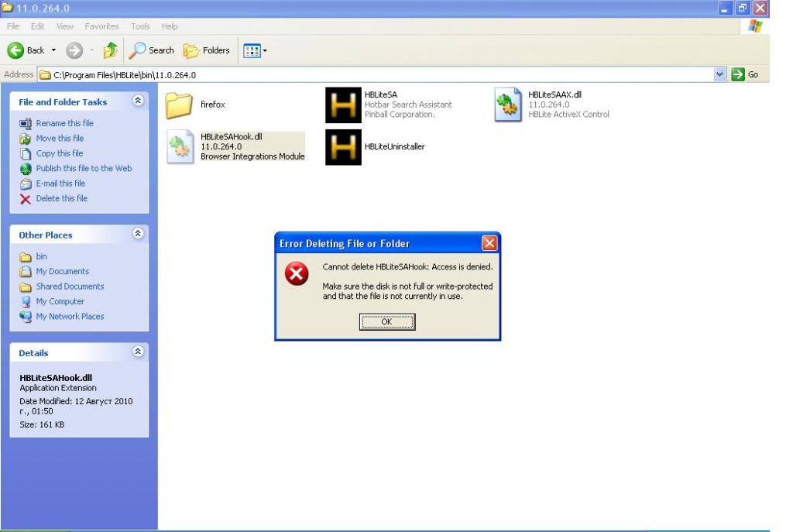Click the Publish to Web globe icon
The height and width of the screenshot is (532, 793).
click(x=26, y=169)
